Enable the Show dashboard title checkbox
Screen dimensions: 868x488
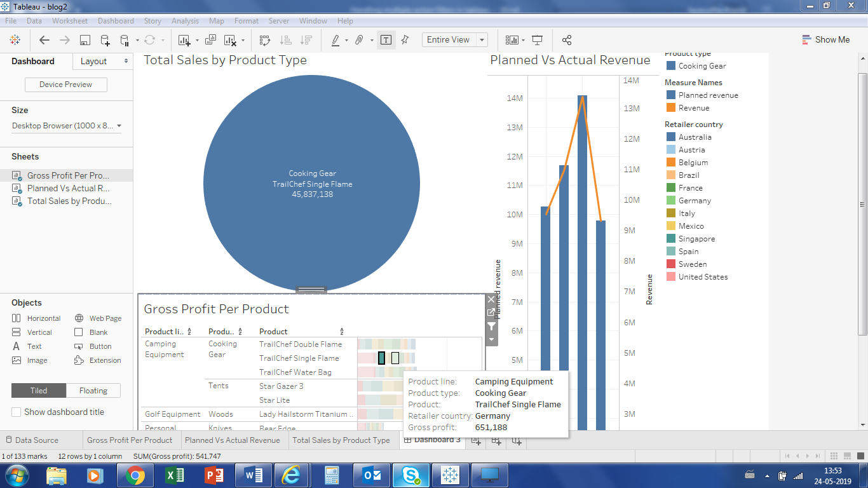pyautogui.click(x=17, y=412)
